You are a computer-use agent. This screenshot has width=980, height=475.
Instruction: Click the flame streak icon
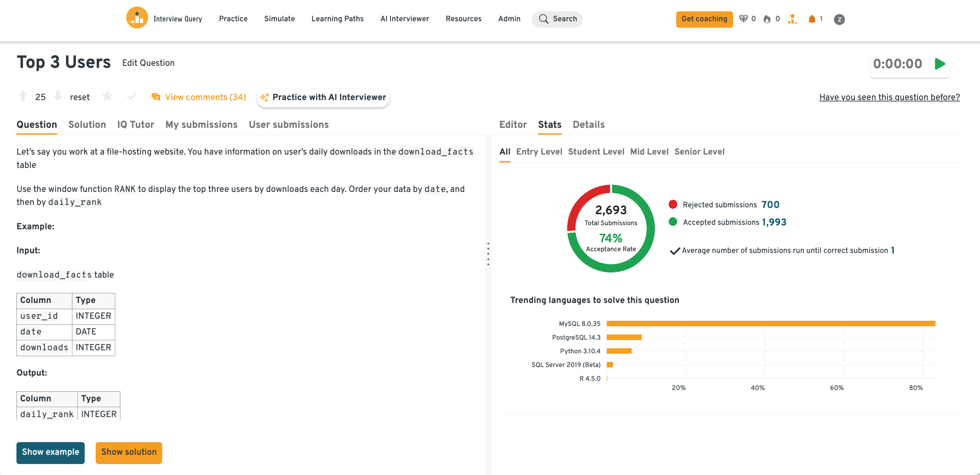point(767,19)
